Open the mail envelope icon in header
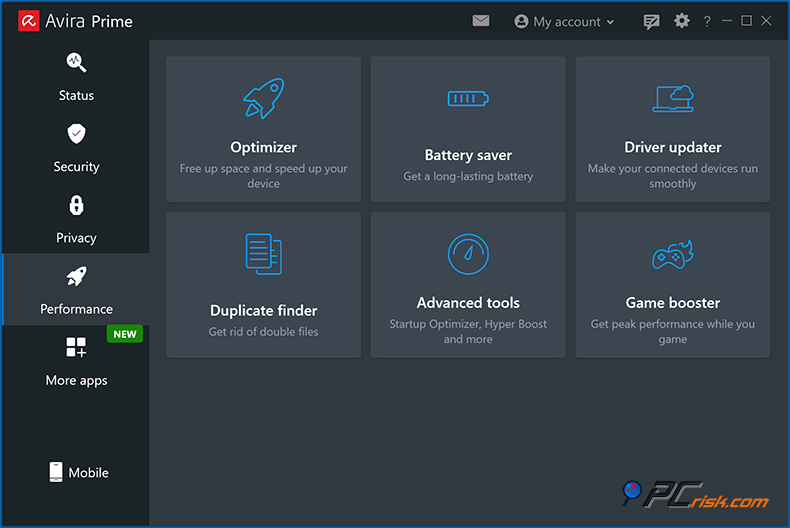 481,20
